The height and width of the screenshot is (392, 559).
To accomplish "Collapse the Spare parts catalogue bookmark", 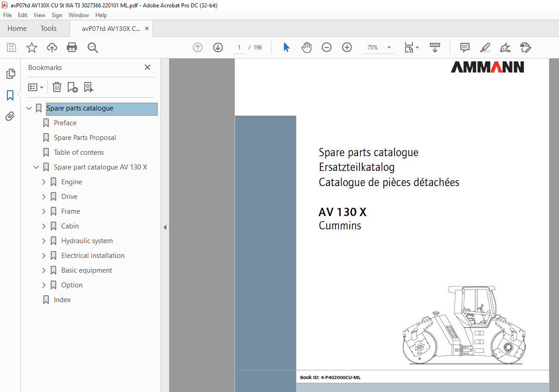I will [x=29, y=108].
